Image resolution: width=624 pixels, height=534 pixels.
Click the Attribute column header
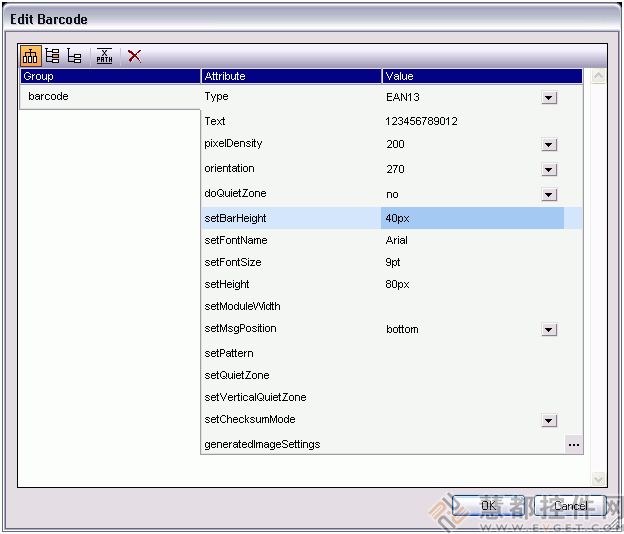point(290,76)
